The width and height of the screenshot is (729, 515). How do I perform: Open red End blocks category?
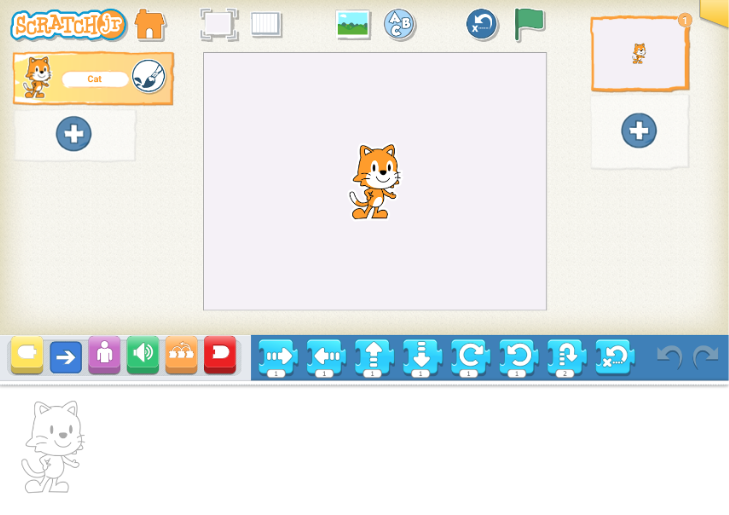tap(220, 355)
